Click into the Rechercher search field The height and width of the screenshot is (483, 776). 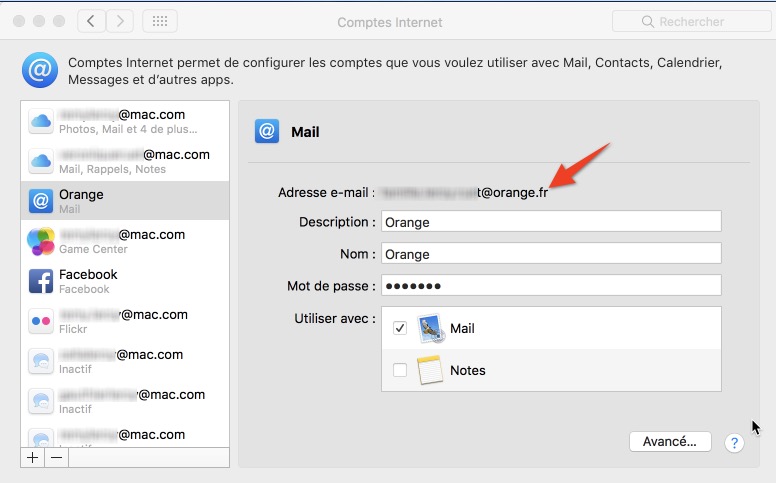tap(691, 21)
